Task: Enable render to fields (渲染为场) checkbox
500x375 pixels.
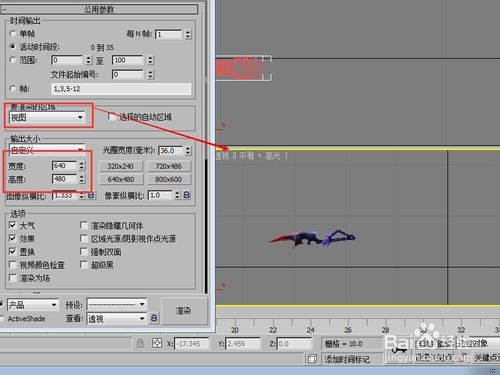Action: (x=13, y=278)
